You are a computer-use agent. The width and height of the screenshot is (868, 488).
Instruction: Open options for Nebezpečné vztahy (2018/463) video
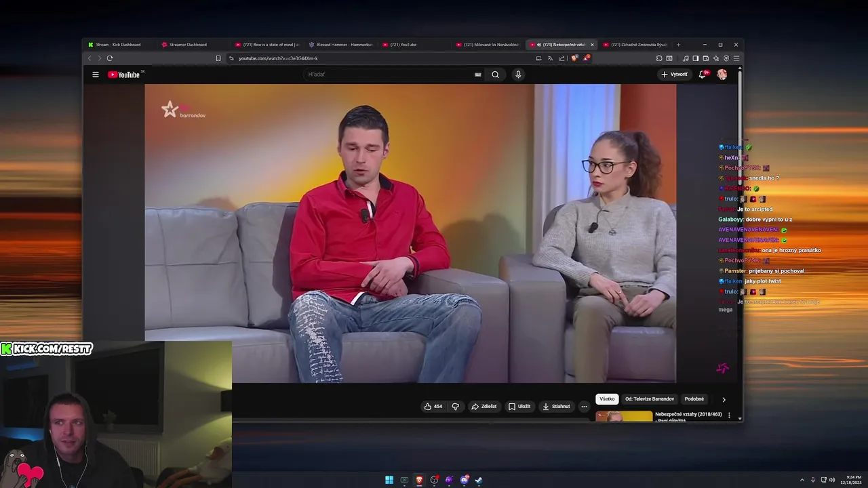[x=730, y=415]
